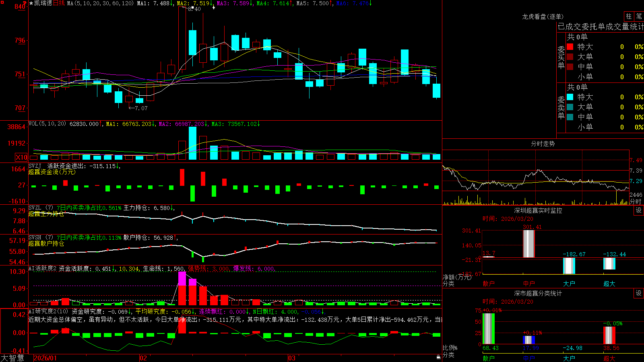
Task: Click the lock icon at the chart's bottom-right
Action: tap(438, 357)
